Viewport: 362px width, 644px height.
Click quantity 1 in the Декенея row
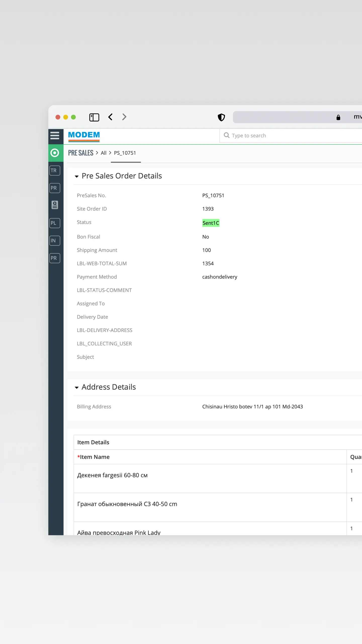(351, 471)
